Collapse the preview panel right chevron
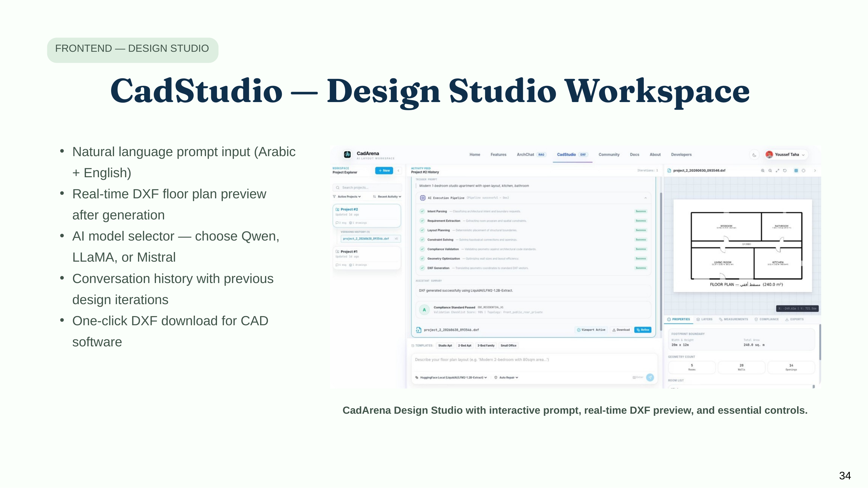Image resolution: width=868 pixels, height=488 pixels. 815,171
